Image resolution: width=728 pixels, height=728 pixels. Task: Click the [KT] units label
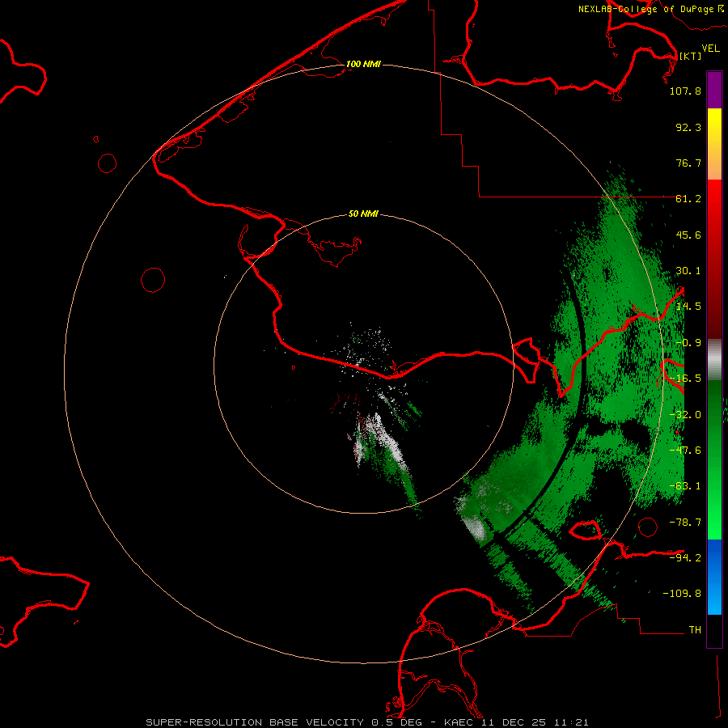click(691, 56)
